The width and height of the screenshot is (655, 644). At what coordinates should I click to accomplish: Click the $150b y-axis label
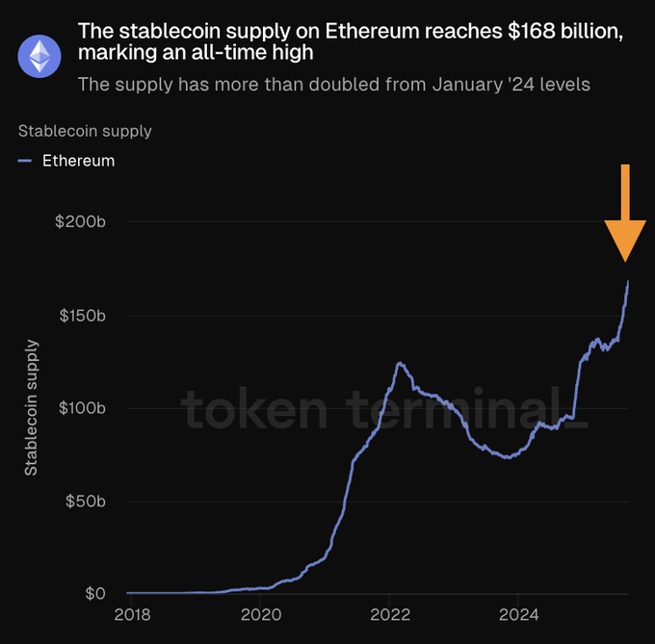click(x=82, y=316)
